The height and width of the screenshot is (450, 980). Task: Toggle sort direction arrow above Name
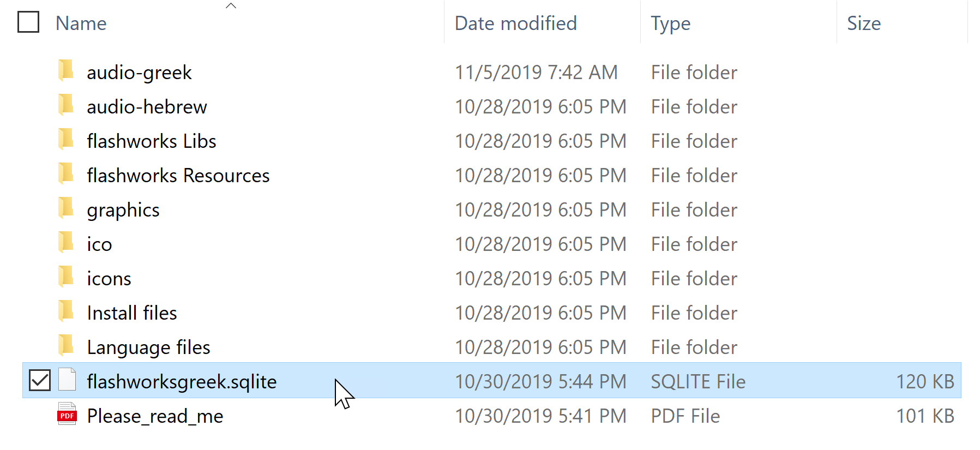click(231, 6)
